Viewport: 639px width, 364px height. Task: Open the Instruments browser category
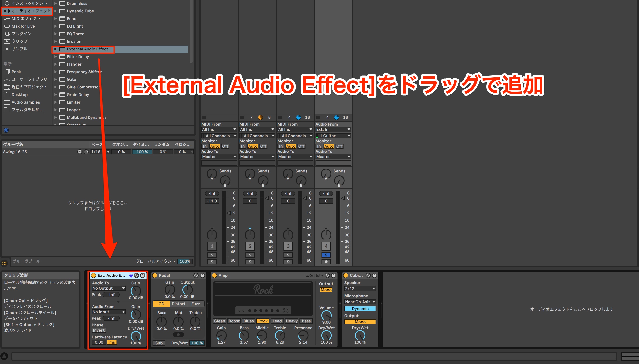(26, 3)
